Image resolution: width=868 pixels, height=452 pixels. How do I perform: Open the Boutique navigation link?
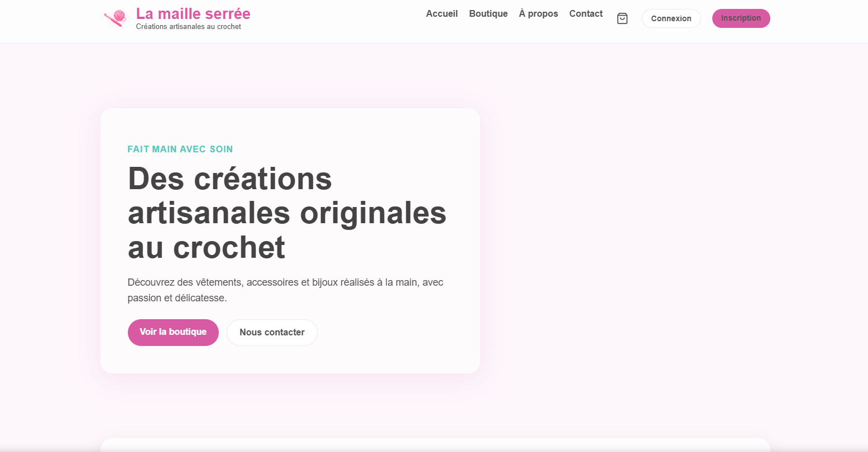click(x=488, y=14)
